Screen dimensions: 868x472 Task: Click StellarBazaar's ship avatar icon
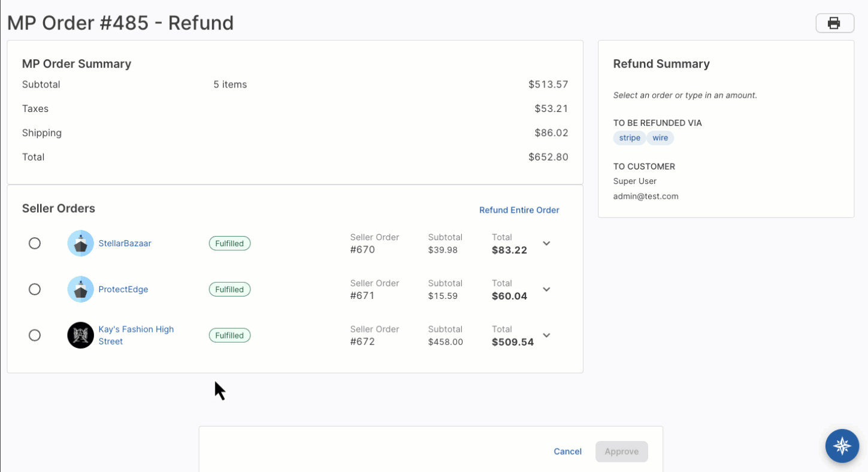tap(80, 244)
